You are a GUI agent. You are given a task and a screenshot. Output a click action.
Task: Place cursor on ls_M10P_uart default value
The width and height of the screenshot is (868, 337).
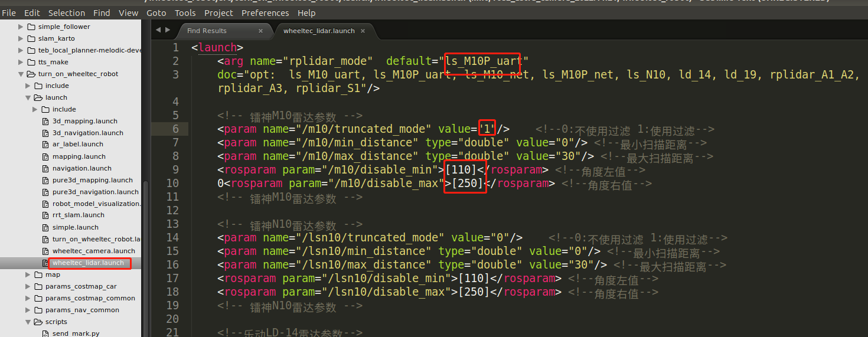click(483, 61)
